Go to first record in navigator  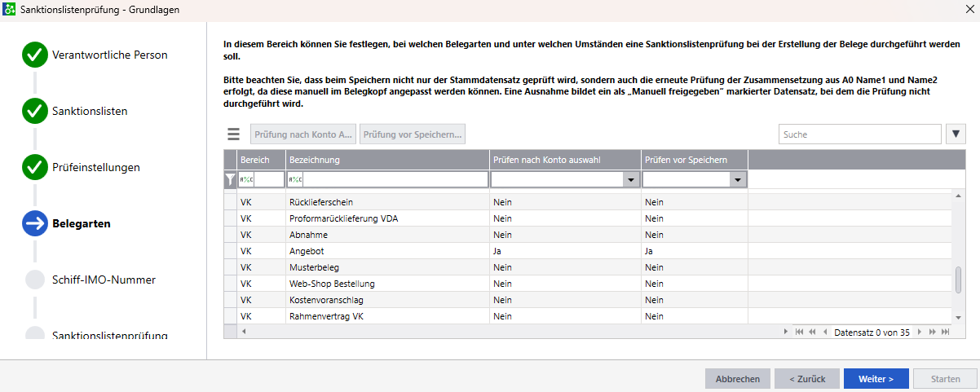click(x=799, y=332)
